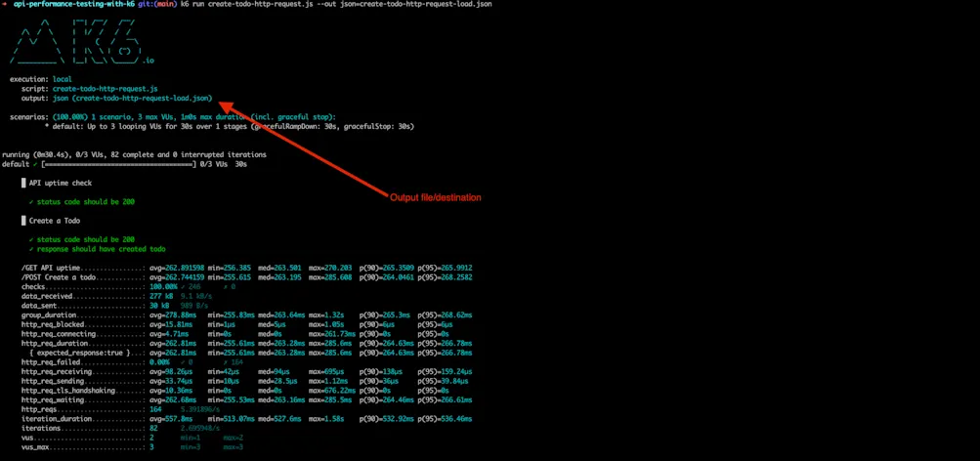Image resolution: width=980 pixels, height=461 pixels.
Task: Click the '30 kB' data sent value
Action: click(x=159, y=306)
